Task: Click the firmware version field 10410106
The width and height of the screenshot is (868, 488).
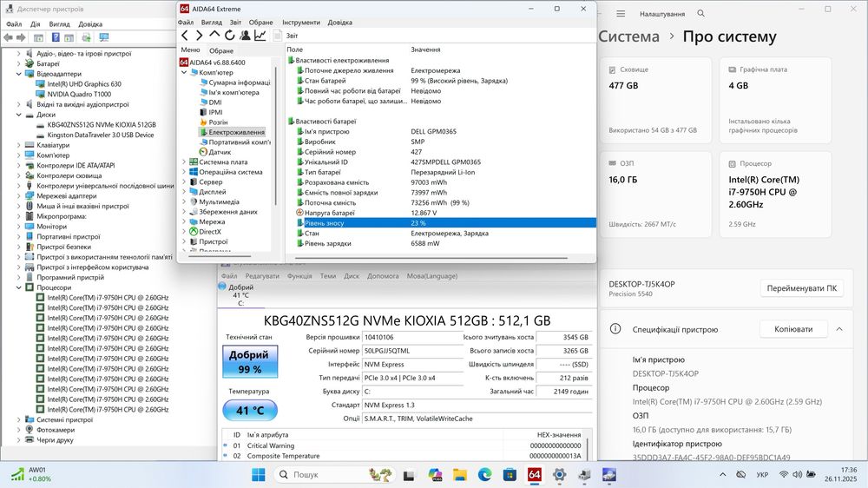Action: (412, 337)
